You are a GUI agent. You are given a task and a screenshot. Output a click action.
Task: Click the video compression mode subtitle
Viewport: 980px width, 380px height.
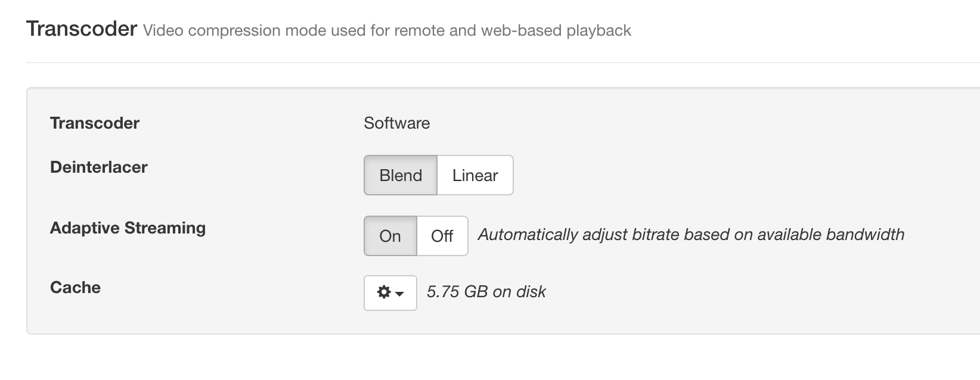coord(387,30)
